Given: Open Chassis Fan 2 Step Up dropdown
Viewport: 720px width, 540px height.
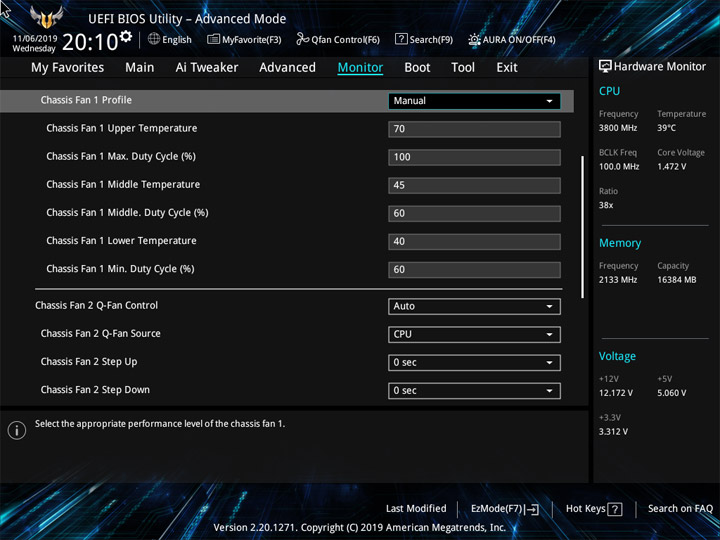Looking at the screenshot, I should coord(474,363).
